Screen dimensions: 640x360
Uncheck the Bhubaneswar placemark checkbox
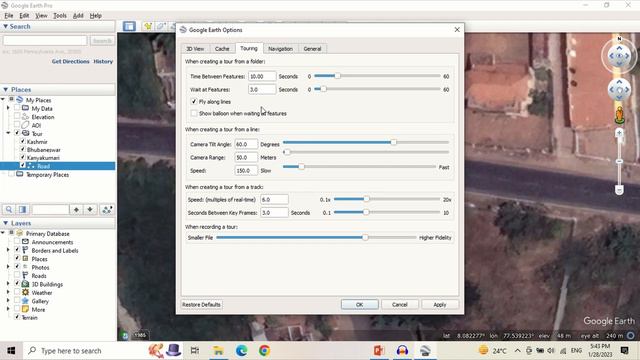23,149
